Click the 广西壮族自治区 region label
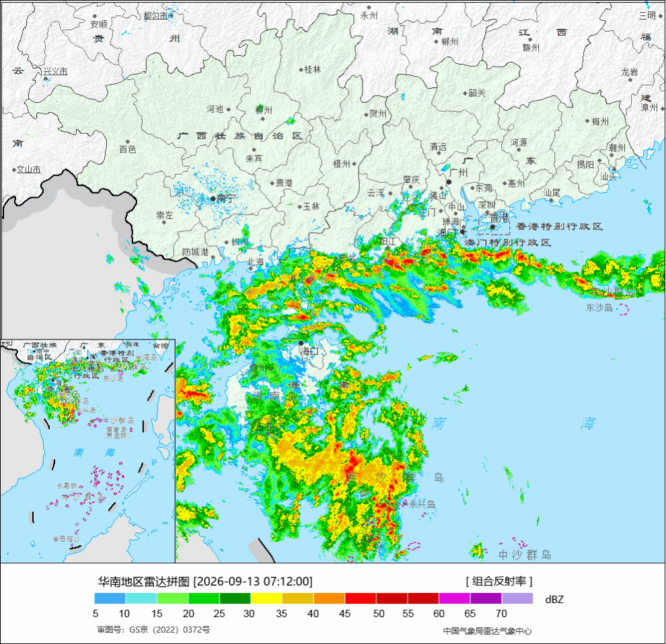 click(240, 136)
